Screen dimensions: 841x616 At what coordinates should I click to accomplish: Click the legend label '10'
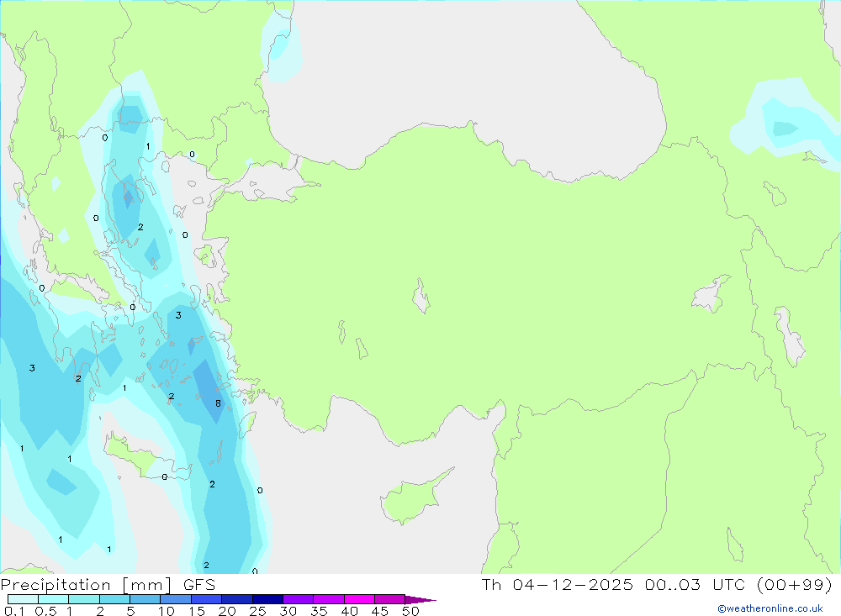point(167,611)
